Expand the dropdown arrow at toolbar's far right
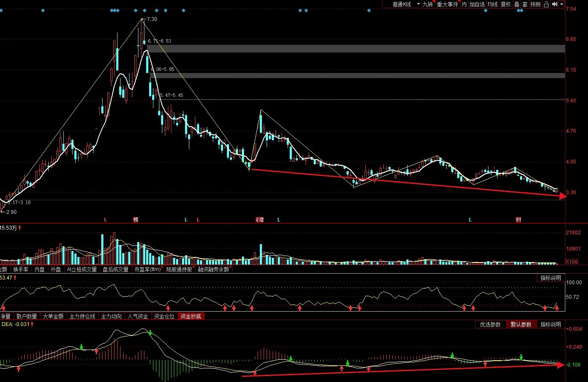588x382 pixels. coord(561,4)
